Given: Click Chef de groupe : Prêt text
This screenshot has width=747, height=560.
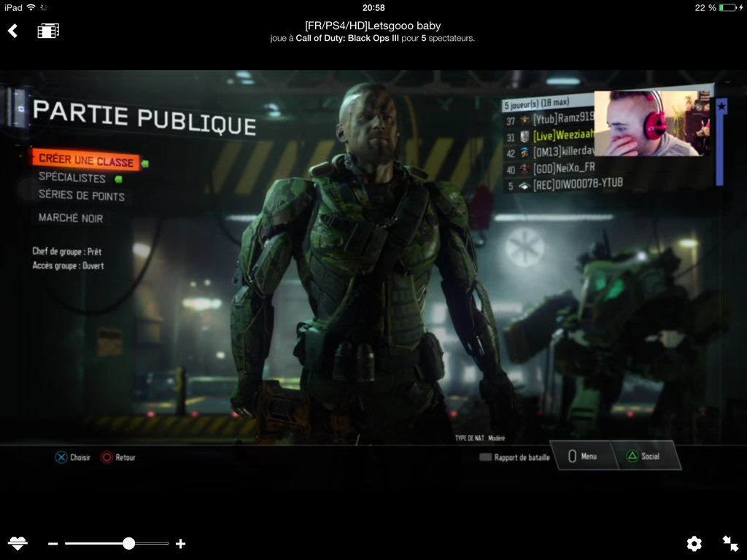Looking at the screenshot, I should coord(66,251).
